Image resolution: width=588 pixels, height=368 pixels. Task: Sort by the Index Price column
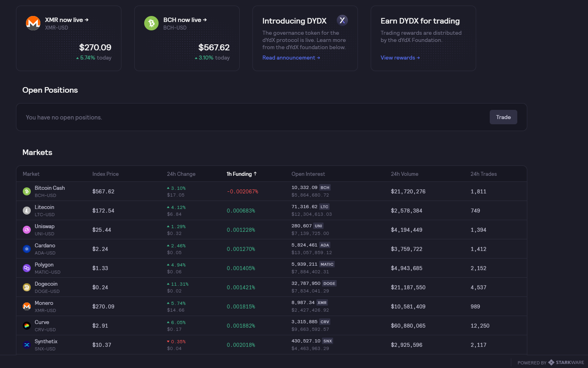(105, 174)
